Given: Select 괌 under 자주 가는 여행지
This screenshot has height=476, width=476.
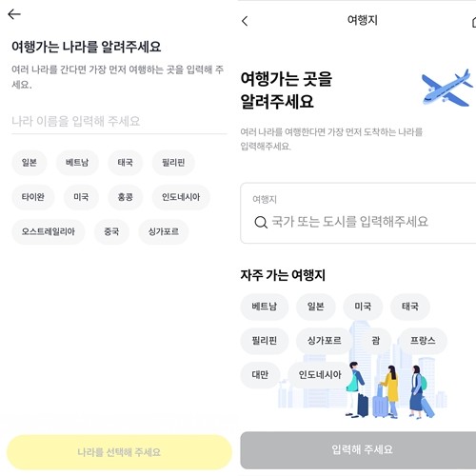Looking at the screenshot, I should pos(376,341).
